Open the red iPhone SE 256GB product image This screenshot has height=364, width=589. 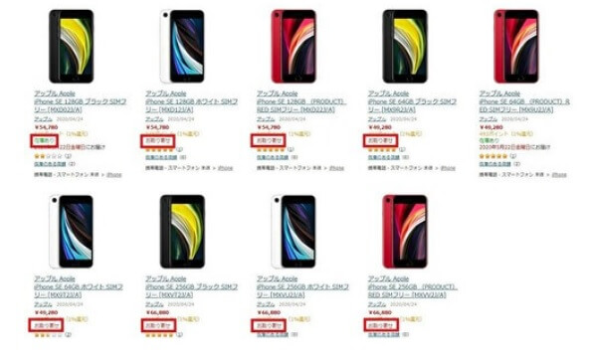click(x=405, y=231)
